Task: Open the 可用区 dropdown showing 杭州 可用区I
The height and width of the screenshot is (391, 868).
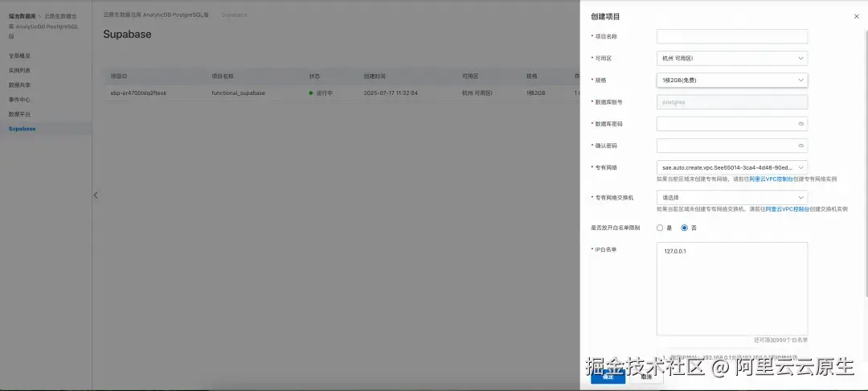Action: point(732,58)
